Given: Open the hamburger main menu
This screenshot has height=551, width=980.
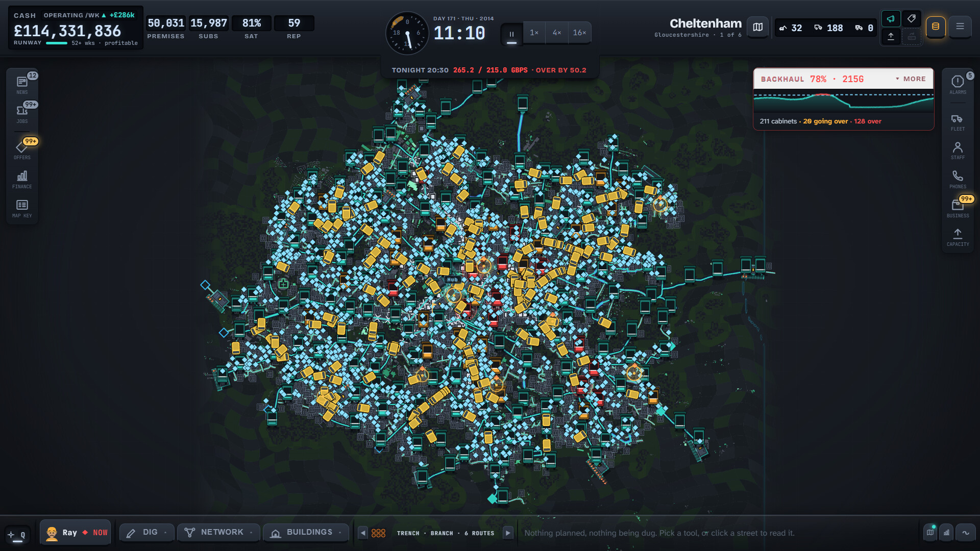Looking at the screenshot, I should [x=960, y=27].
